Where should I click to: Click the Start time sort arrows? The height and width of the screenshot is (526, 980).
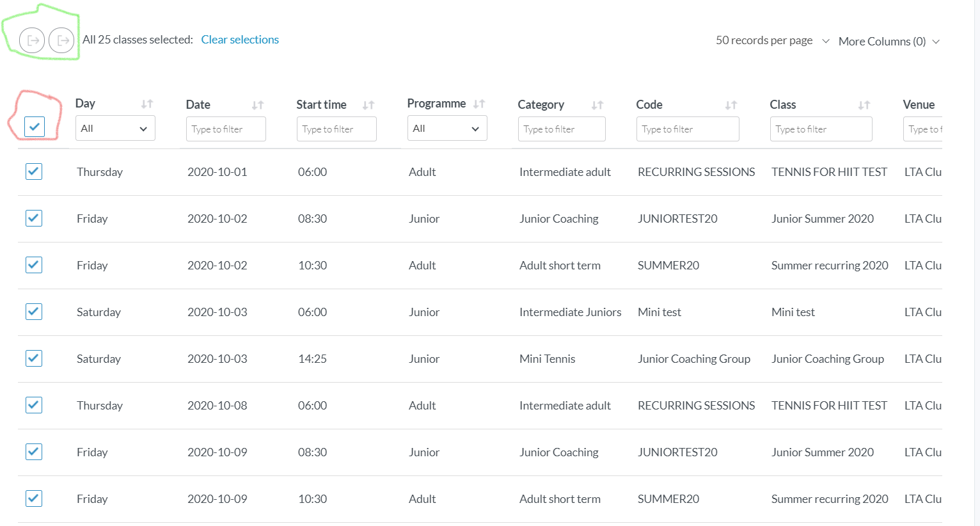(368, 105)
